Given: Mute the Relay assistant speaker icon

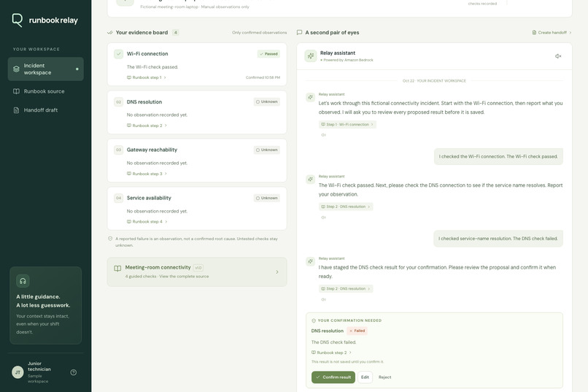Looking at the screenshot, I should pyautogui.click(x=558, y=56).
